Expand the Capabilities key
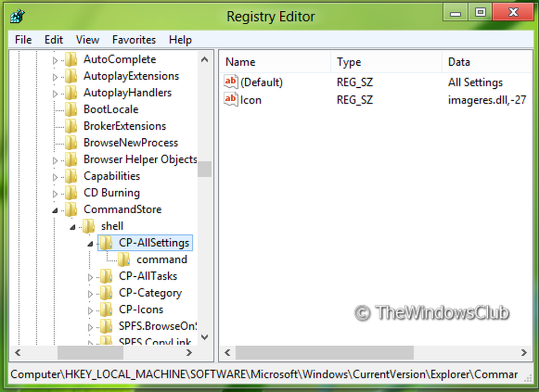The width and height of the screenshot is (539, 392). [x=55, y=178]
